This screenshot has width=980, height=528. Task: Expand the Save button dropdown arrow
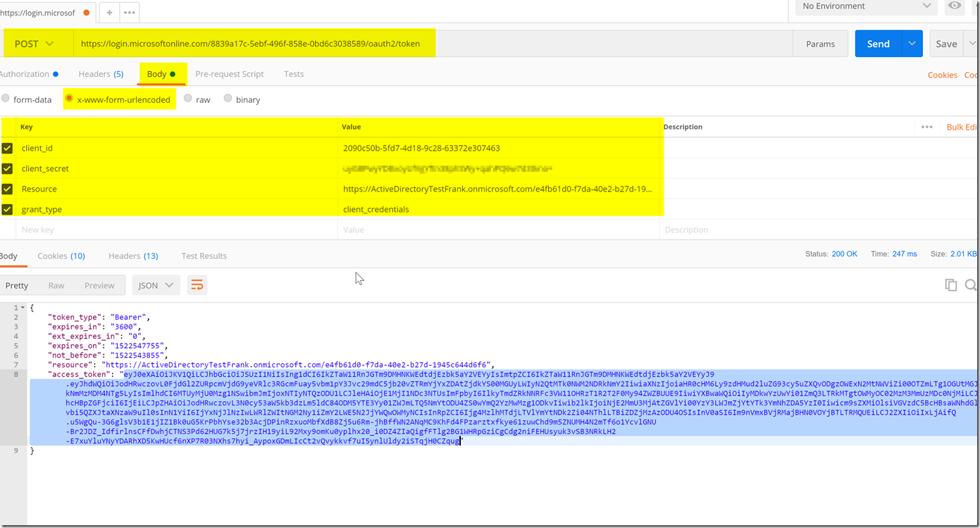tap(972, 44)
